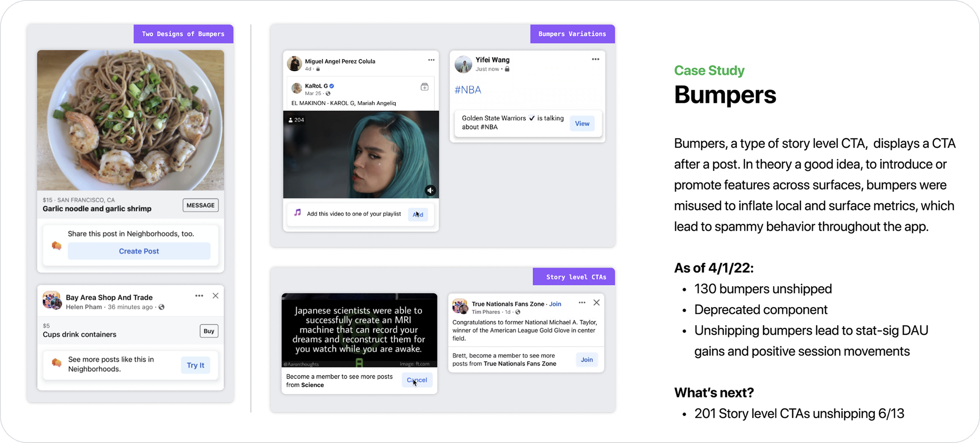Click the Yifei Wang profile avatar

pyautogui.click(x=463, y=64)
